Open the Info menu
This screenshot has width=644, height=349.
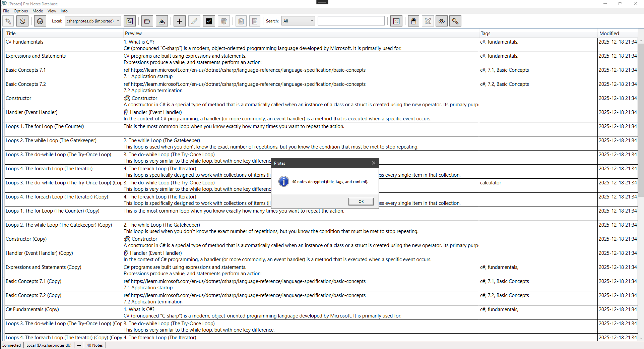click(x=64, y=11)
